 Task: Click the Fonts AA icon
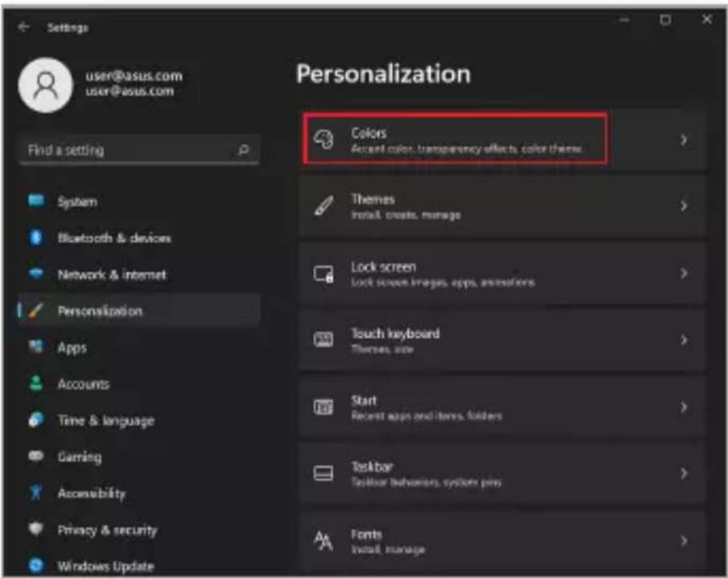coord(323,540)
